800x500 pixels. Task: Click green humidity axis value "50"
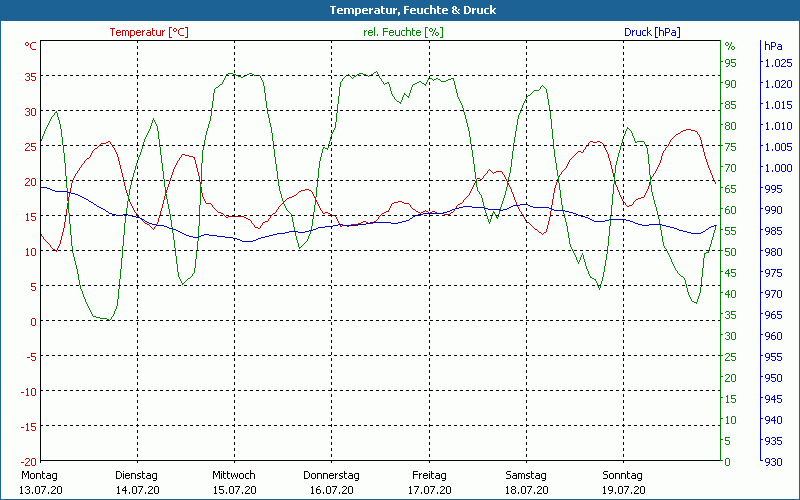coord(731,252)
